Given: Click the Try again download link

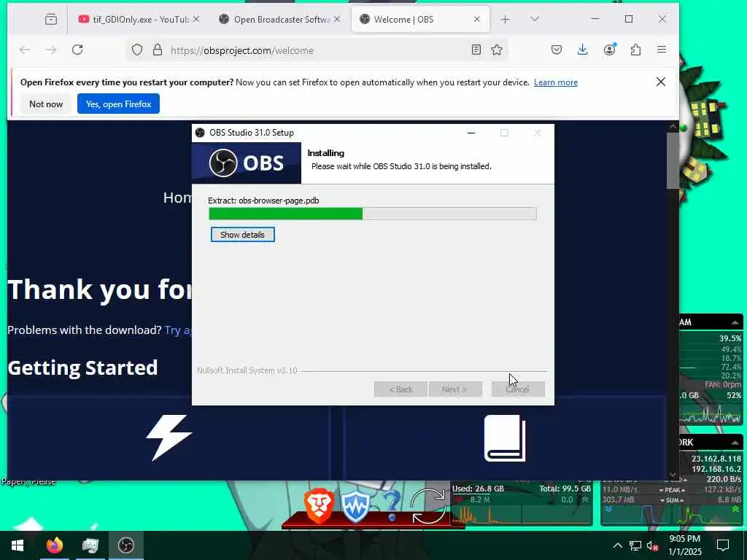Looking at the screenshot, I should 178,330.
